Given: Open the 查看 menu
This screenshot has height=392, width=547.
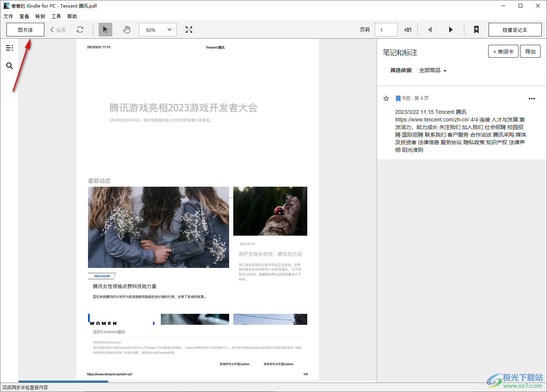Looking at the screenshot, I should 24,16.
